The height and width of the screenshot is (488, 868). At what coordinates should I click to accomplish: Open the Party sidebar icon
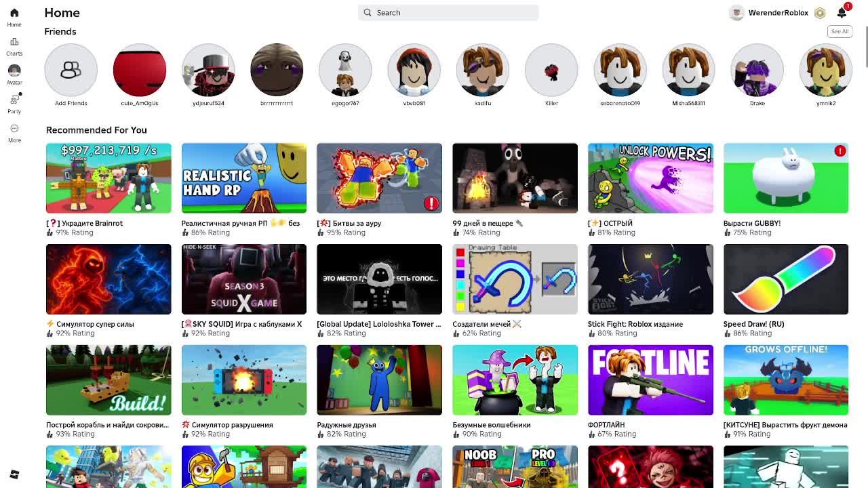14,100
